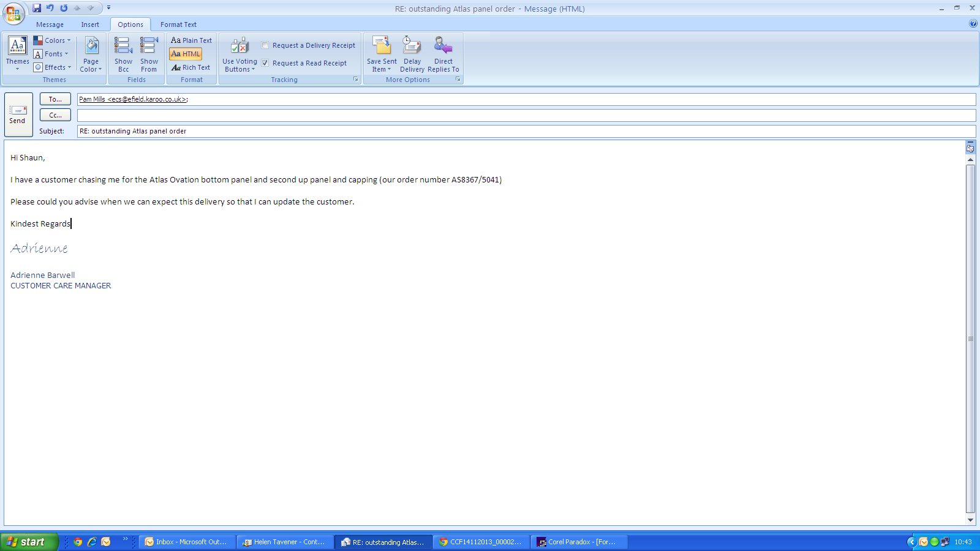This screenshot has width=980, height=551.
Task: Launch Internet Explorer from Quick Launch
Action: pyautogui.click(x=92, y=542)
